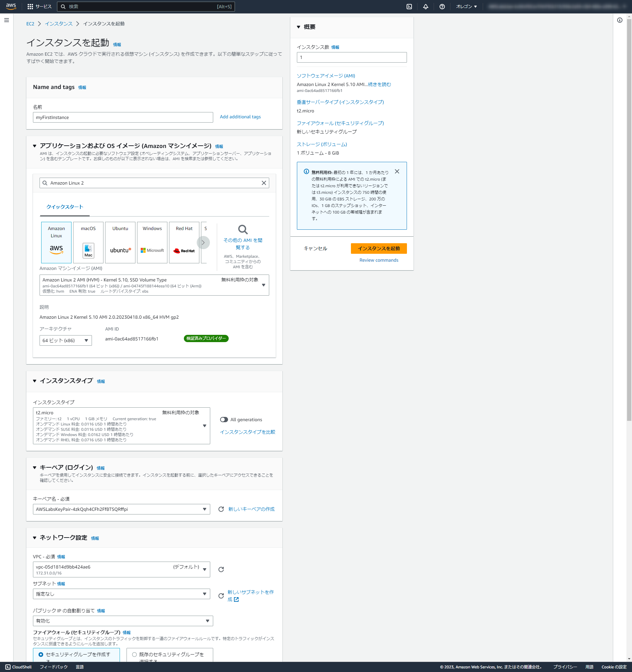Click the myFirstInstance name input field
This screenshot has width=632, height=672.
[x=123, y=117]
